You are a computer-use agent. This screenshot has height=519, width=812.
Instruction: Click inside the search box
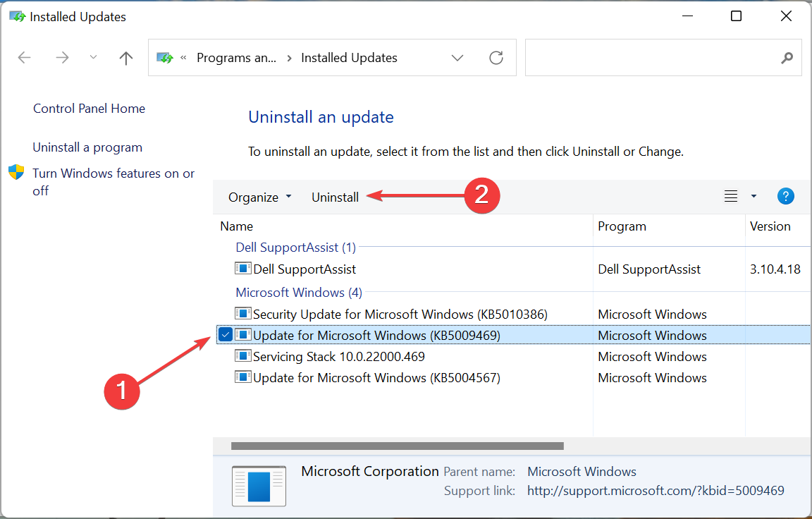[x=663, y=58]
